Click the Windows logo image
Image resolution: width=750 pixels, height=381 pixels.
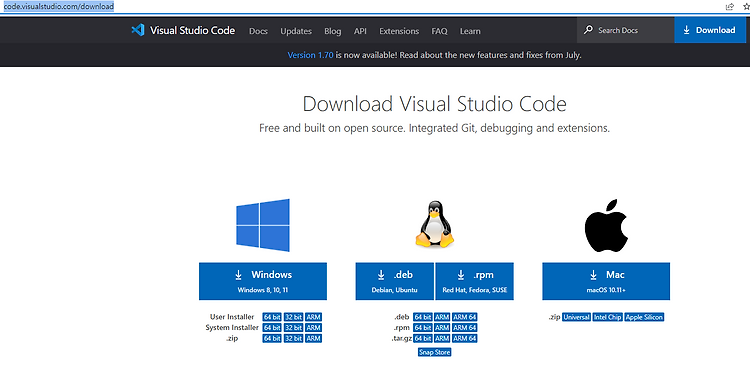263,225
